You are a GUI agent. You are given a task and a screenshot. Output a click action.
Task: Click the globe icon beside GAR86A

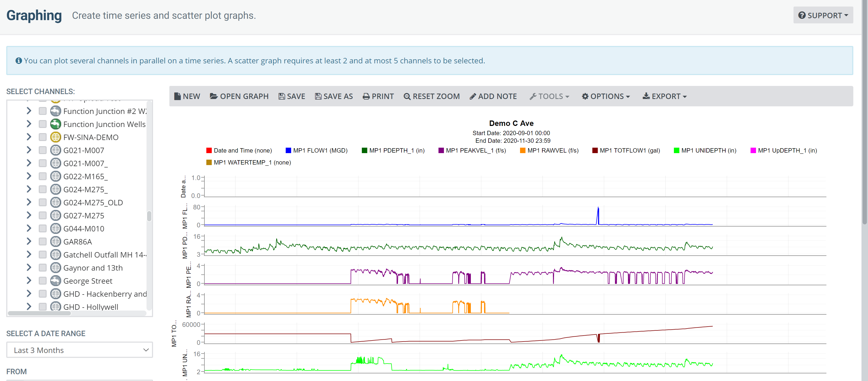point(56,242)
